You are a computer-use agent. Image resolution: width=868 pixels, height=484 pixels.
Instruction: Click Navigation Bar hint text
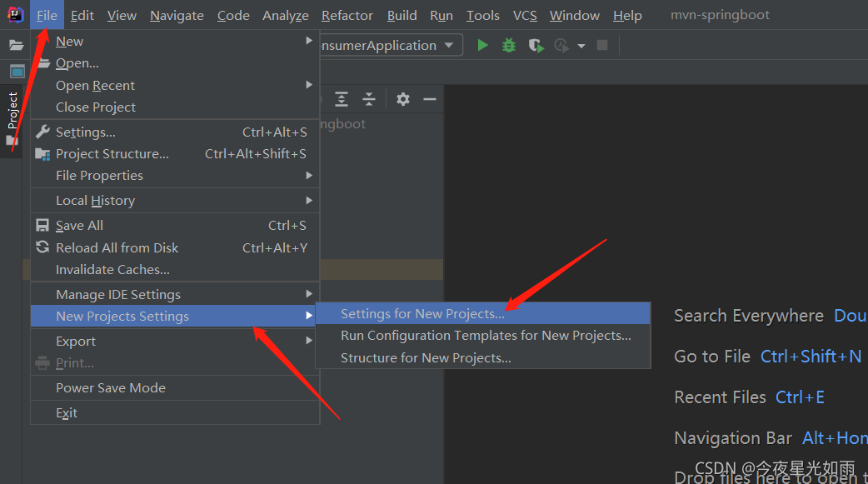pyautogui.click(x=733, y=438)
